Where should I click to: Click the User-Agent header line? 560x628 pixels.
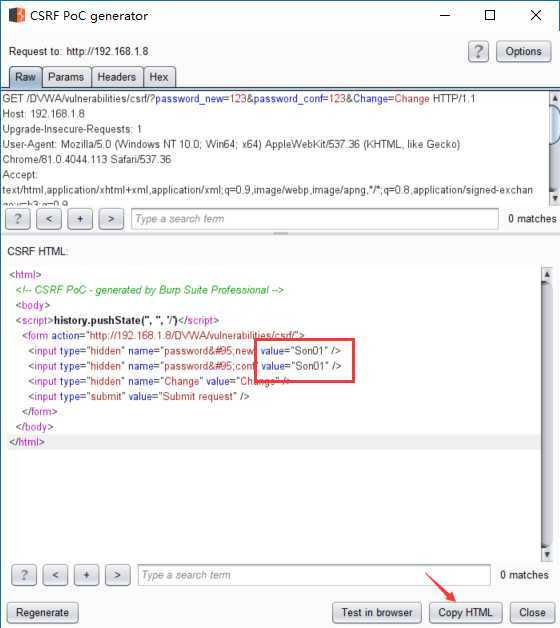(231, 144)
